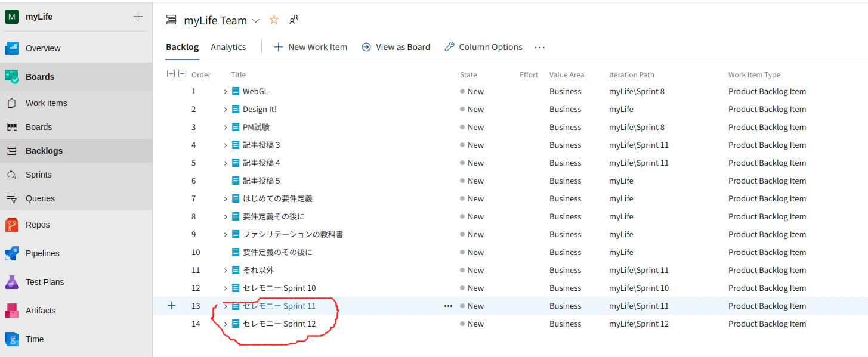
Task: Click the myLife\Sprint 10 iteration cell
Action: [639, 288]
